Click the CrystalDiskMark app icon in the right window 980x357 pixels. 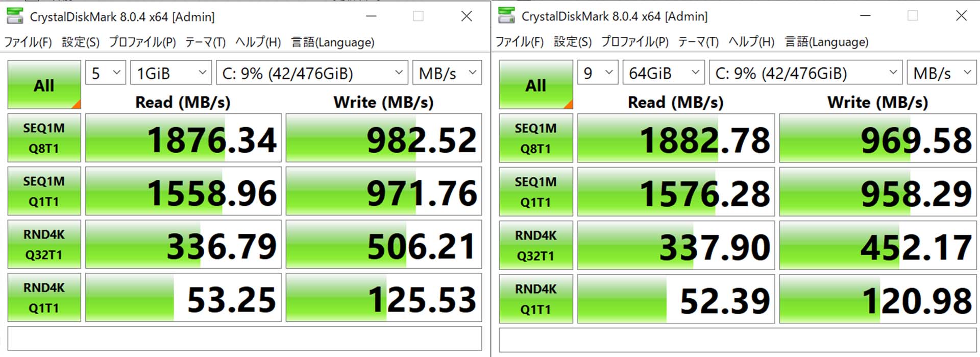[506, 16]
